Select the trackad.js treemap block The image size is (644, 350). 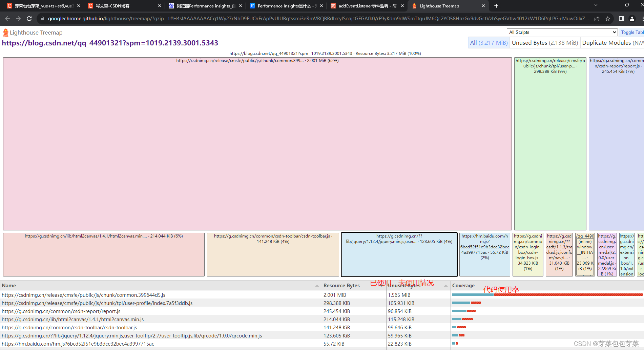[x=559, y=254]
